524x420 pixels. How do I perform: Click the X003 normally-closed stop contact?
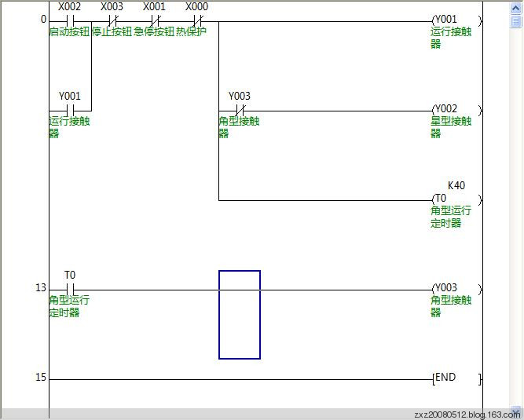click(x=112, y=20)
